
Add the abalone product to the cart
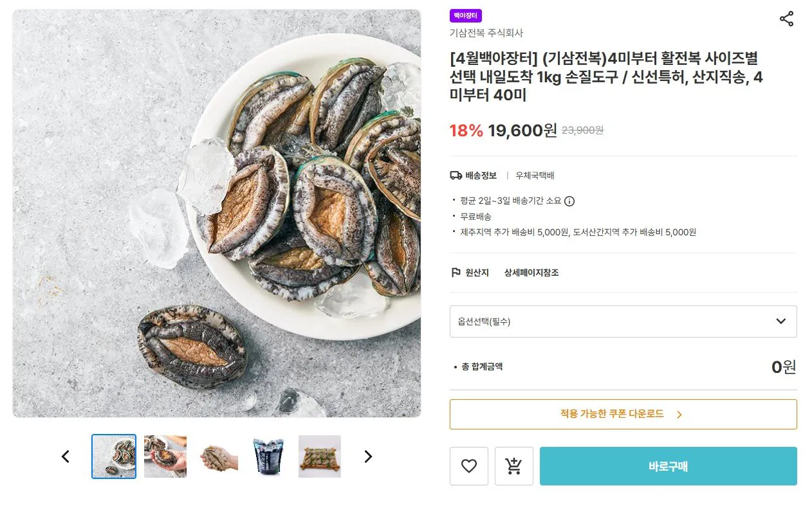513,466
